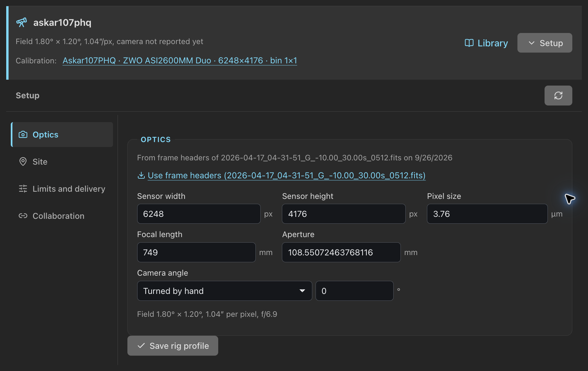Click the camera icon in the Optics tab
This screenshot has width=588, height=371.
click(x=23, y=135)
